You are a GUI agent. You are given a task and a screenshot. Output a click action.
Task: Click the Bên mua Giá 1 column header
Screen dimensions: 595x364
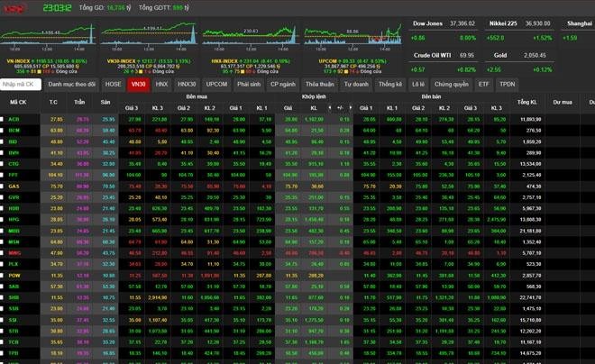tap(235, 108)
